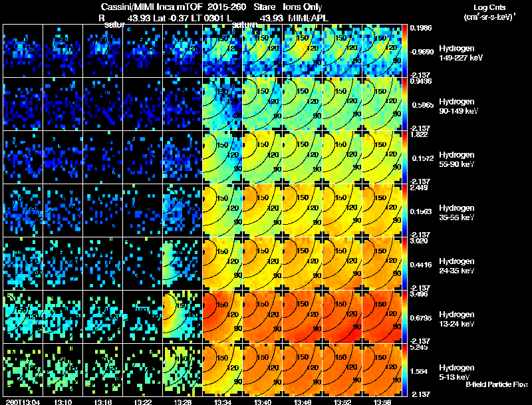Screen dimensions: 532x405
Task: Choose the 13:34 time label
Action: pyautogui.click(x=223, y=402)
